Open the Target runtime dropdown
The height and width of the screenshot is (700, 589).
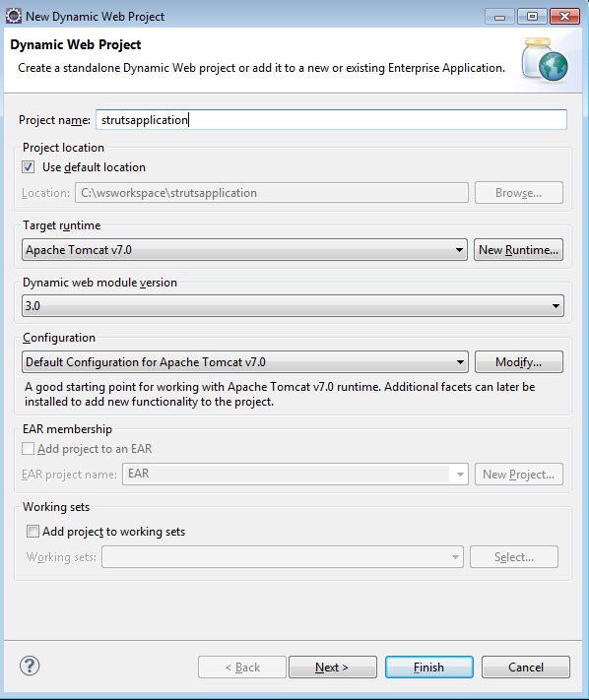pyautogui.click(x=244, y=249)
